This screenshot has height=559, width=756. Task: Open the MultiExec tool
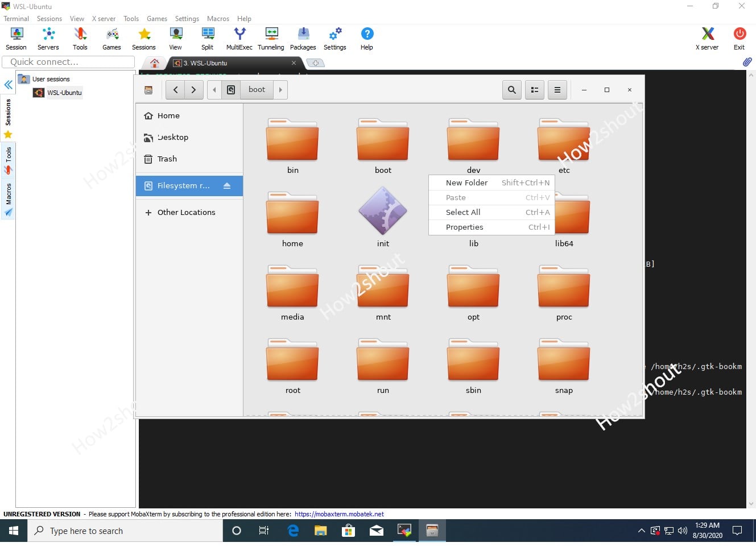[239, 38]
